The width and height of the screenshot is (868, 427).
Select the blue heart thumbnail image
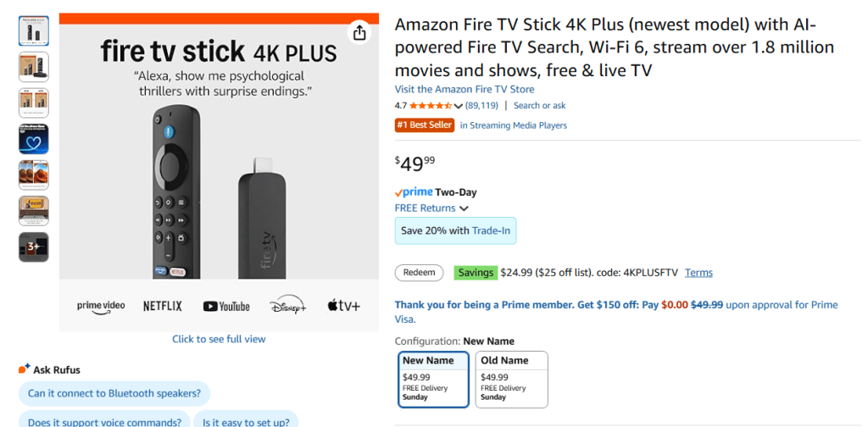(34, 139)
